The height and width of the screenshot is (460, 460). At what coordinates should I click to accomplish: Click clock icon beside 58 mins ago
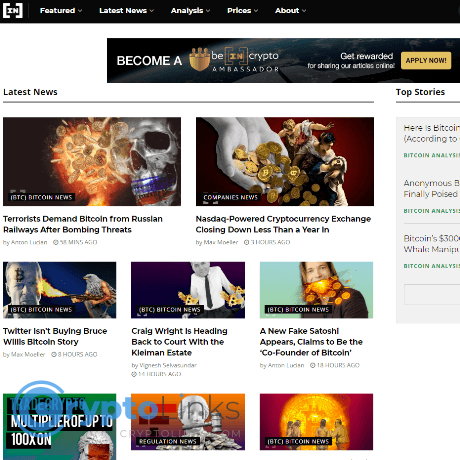tap(56, 242)
